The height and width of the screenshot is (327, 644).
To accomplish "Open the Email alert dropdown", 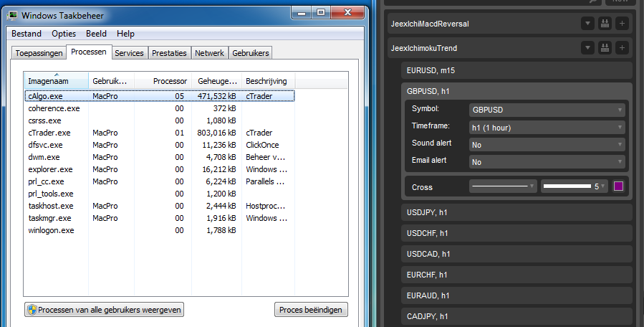I will tap(547, 162).
